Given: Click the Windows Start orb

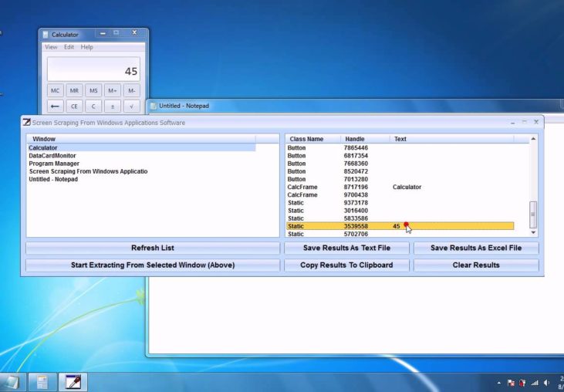Looking at the screenshot, I should coord(10,382).
